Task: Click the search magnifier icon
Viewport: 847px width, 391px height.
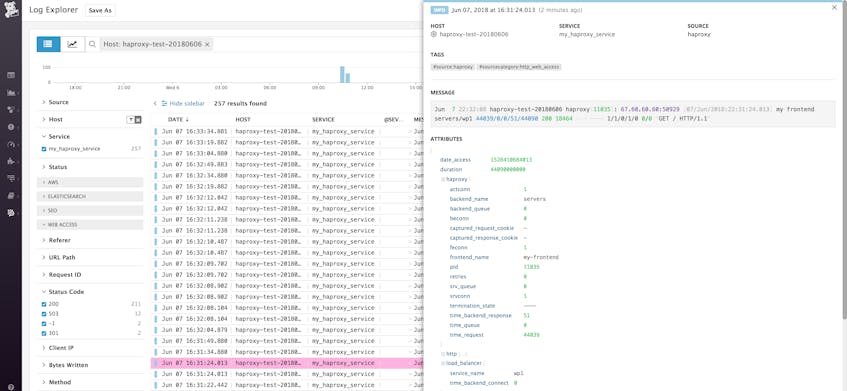Action: 92,44
